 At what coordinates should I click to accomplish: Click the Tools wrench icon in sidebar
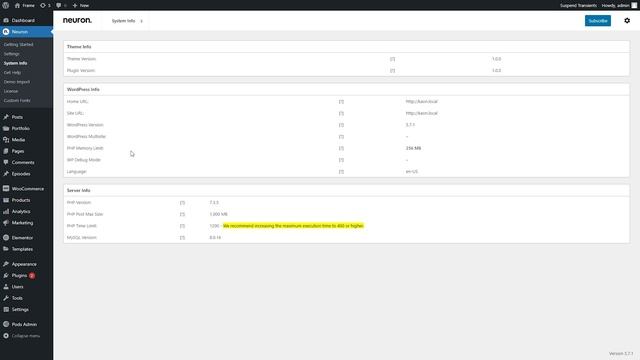[6, 298]
